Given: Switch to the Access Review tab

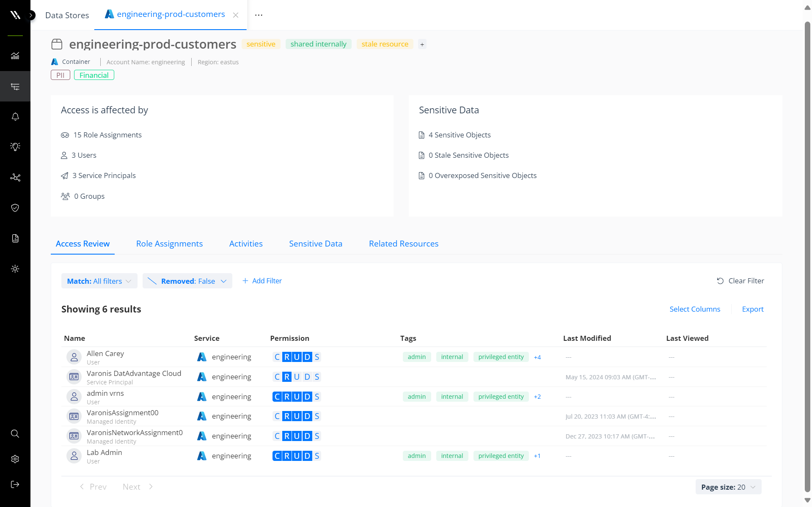Looking at the screenshot, I should [83, 244].
